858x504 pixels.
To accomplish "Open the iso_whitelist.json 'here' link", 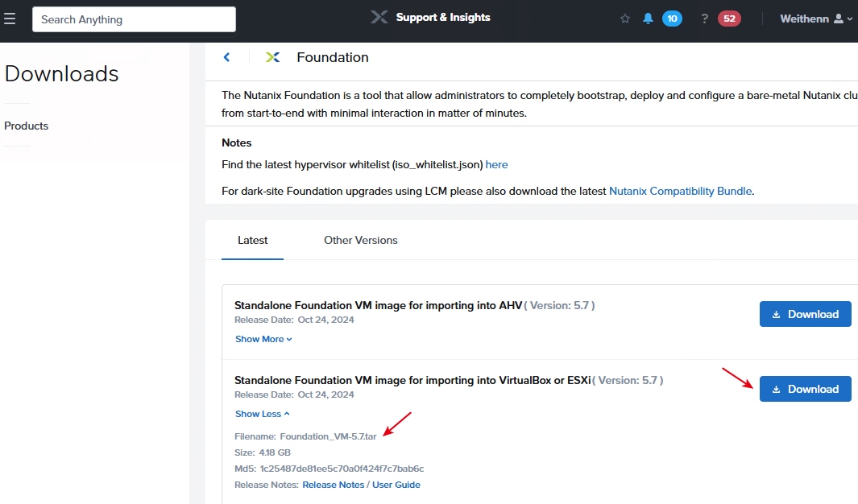I will (x=496, y=164).
